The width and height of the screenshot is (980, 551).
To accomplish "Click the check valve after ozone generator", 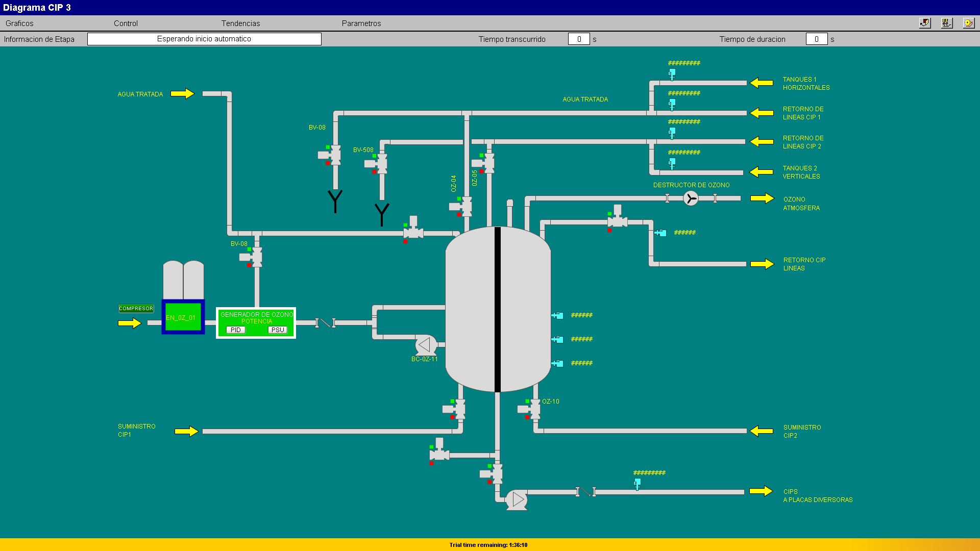I will [x=325, y=323].
